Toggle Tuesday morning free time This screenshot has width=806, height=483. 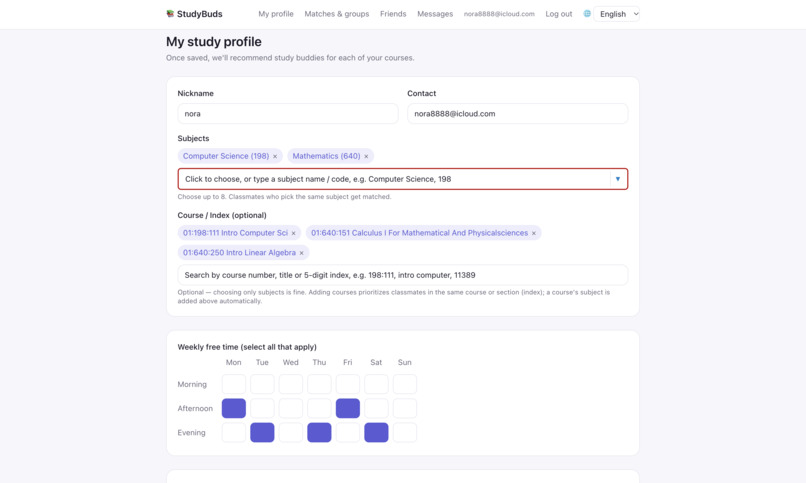click(262, 384)
